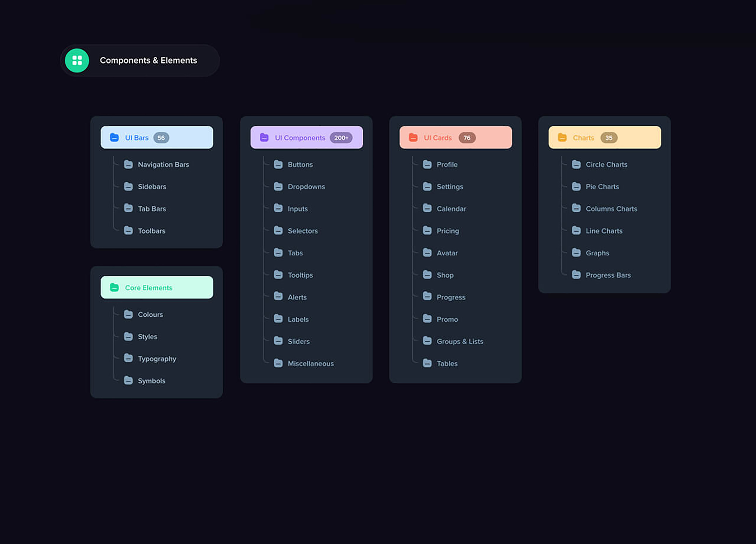This screenshot has height=544, width=756.
Task: Click the 200+ badge on UI Components
Action: click(x=341, y=137)
